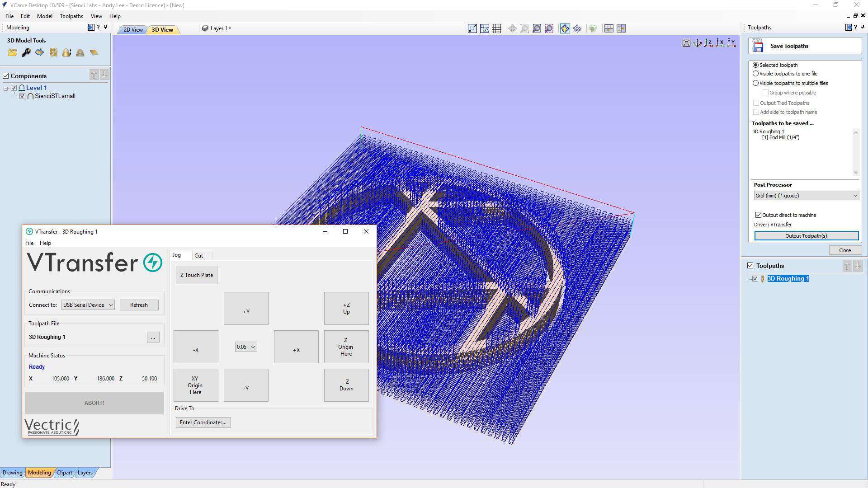The image size is (868, 488).
Task: Select the Slice Model tool icon
Action: click(80, 53)
